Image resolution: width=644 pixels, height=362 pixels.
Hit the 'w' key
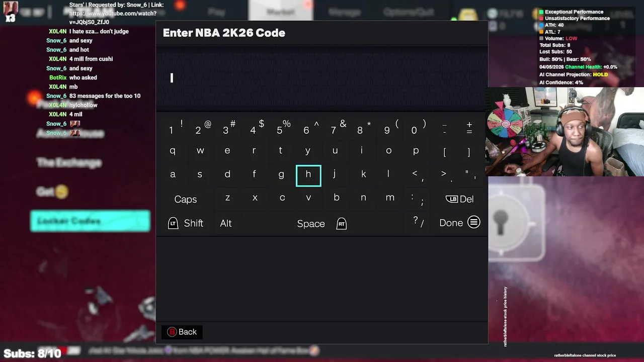click(x=200, y=151)
